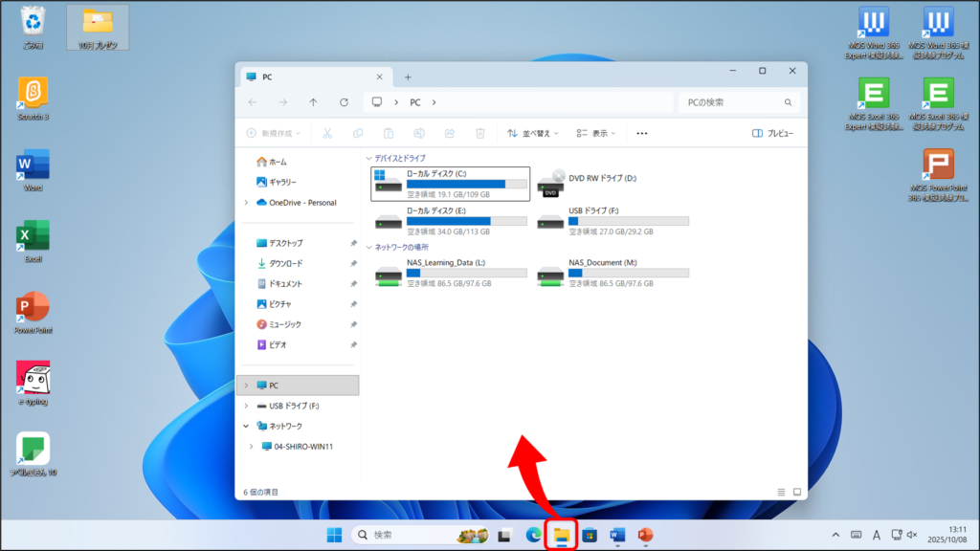The width and height of the screenshot is (980, 551).
Task: Click the Refresh icon in the navigation bar
Action: pos(344,102)
